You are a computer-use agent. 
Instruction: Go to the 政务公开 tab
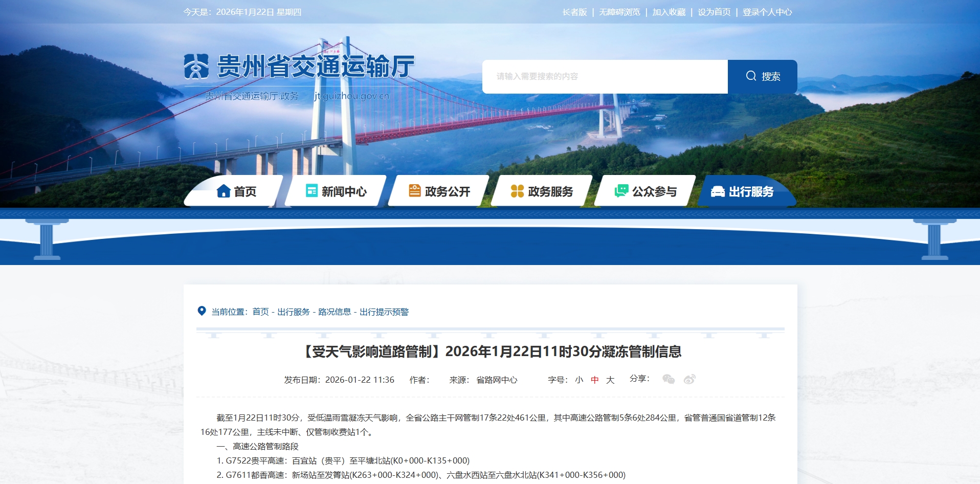(439, 191)
